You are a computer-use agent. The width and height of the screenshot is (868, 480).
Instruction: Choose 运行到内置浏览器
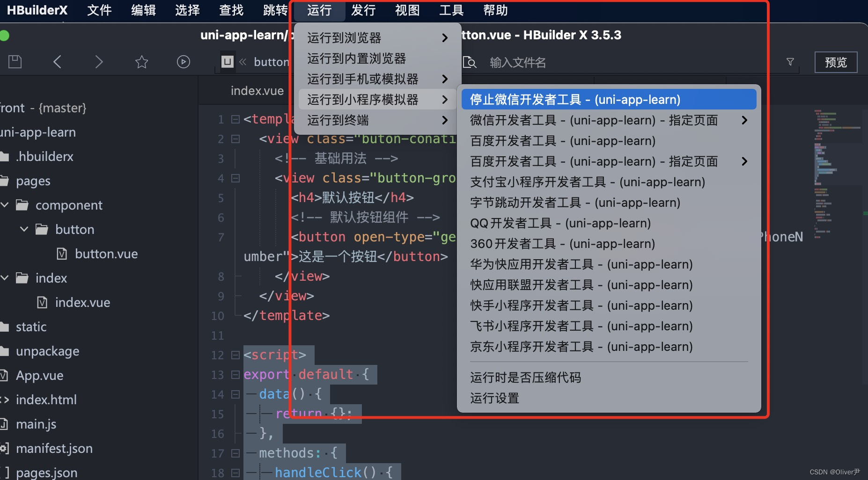click(377, 58)
